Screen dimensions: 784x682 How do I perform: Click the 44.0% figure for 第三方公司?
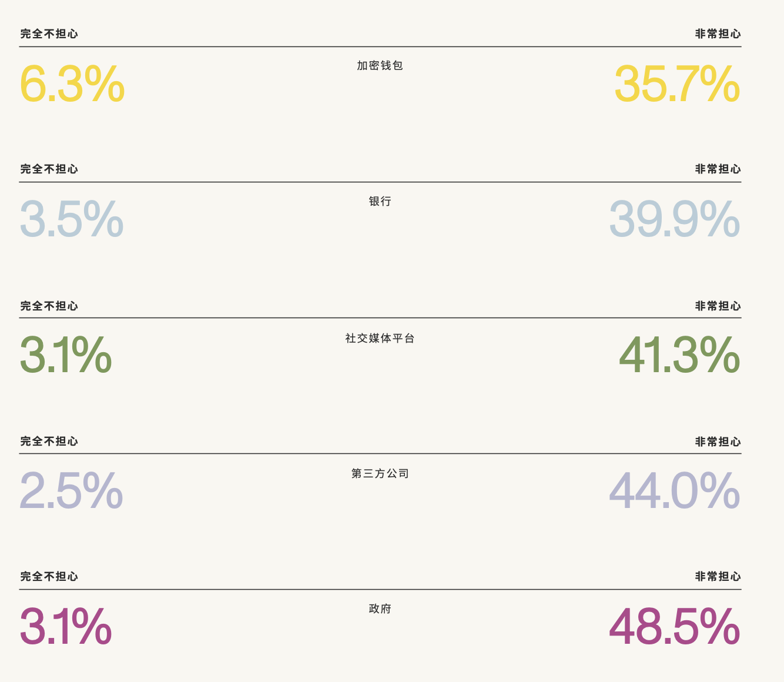click(674, 490)
